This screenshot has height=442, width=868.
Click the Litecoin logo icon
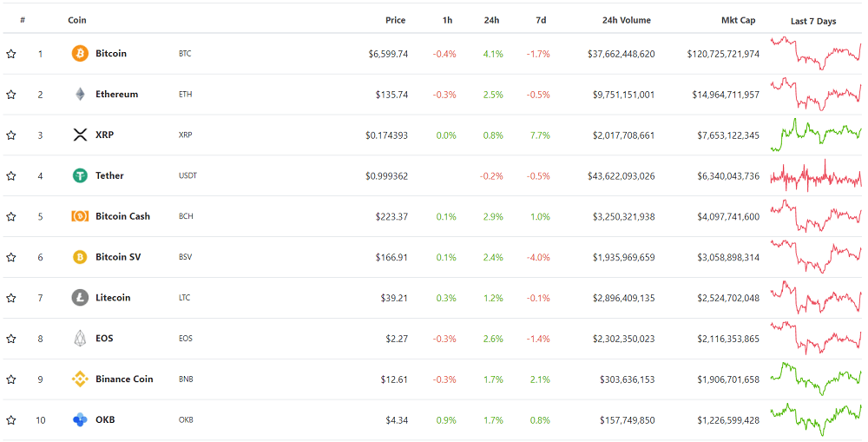[x=80, y=298]
